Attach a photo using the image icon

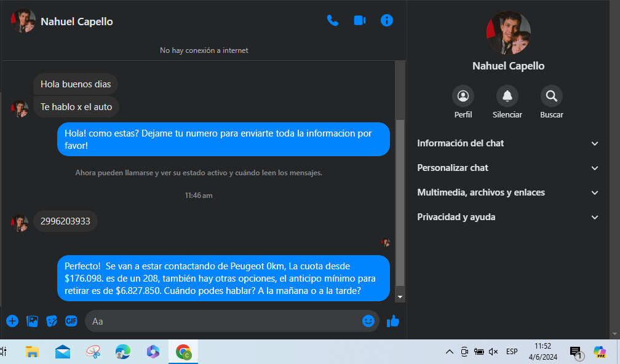(32, 321)
